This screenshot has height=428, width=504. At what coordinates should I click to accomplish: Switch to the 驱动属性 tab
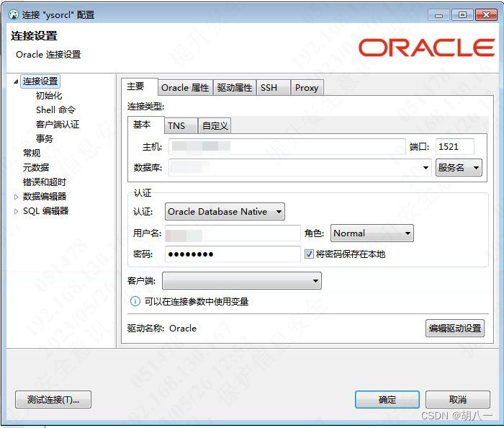[x=235, y=87]
